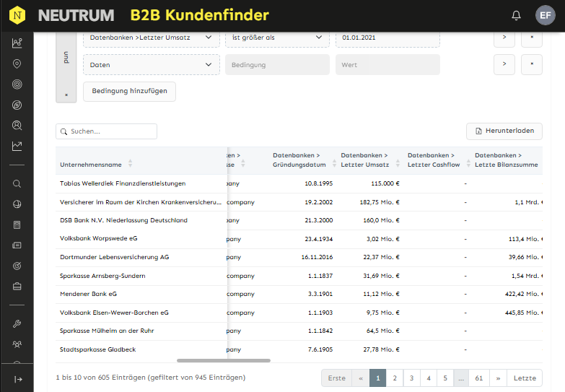Click the Neutrum hexagon logo
This screenshot has width=565, height=392.
coord(17,15)
